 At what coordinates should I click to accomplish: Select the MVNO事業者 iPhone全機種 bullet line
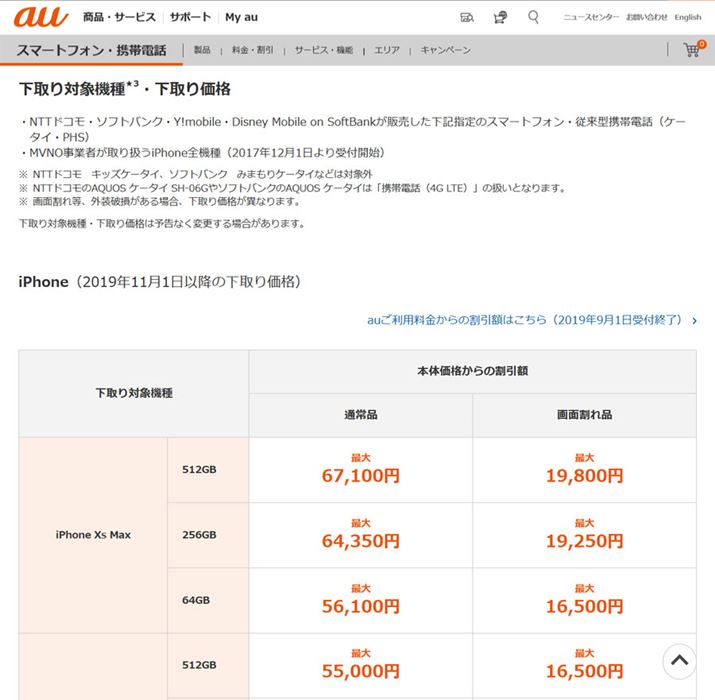pos(203,153)
